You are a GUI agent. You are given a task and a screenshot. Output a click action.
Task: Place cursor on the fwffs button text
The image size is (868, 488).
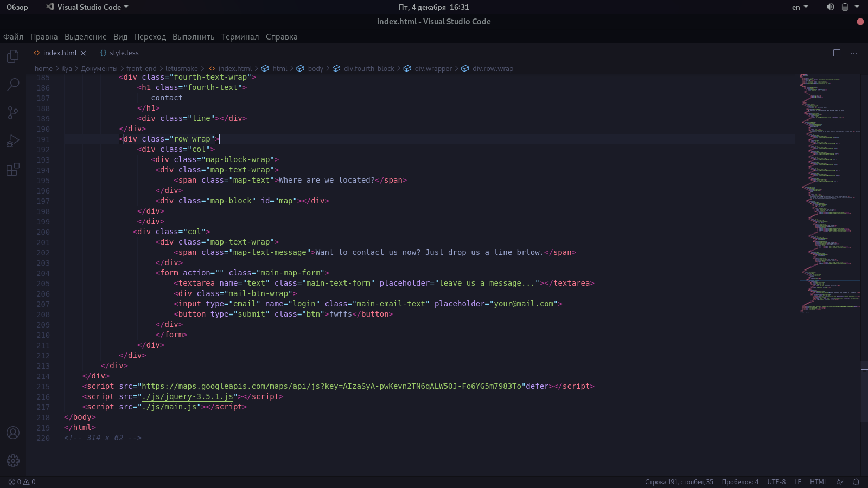click(x=341, y=314)
